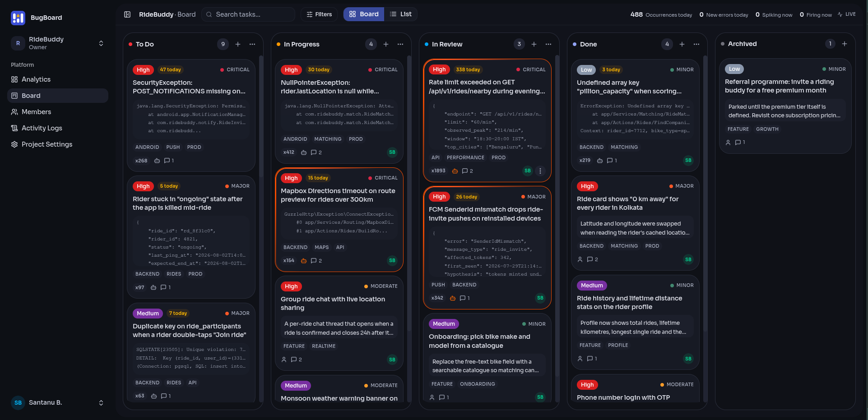
Task: Add a task to In Review column
Action: tap(534, 44)
